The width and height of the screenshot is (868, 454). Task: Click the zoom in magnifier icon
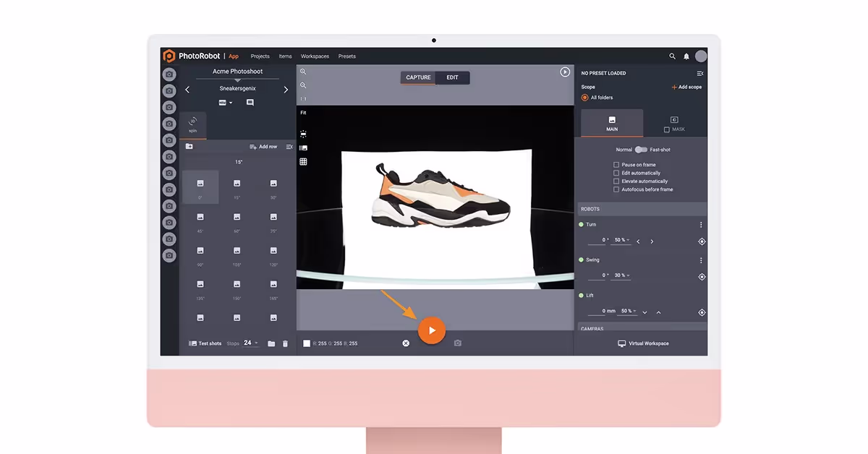303,72
